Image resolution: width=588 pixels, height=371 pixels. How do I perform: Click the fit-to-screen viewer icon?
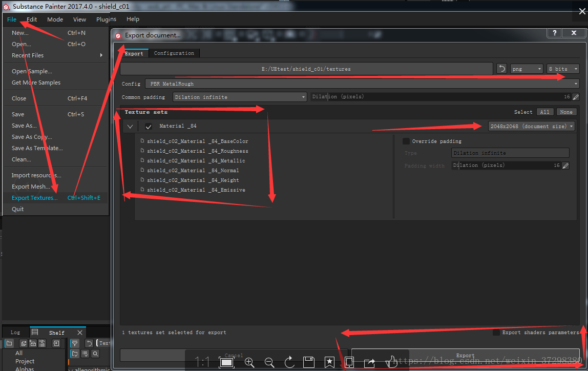[226, 362]
